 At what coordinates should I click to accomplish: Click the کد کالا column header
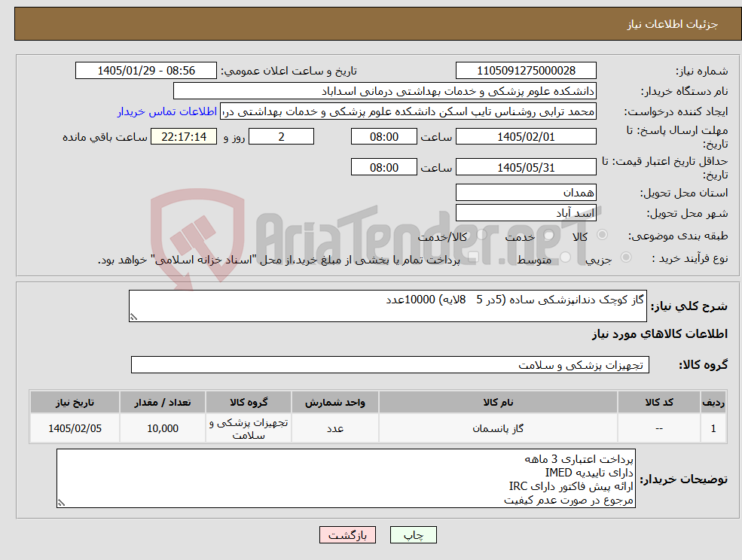[659, 403]
